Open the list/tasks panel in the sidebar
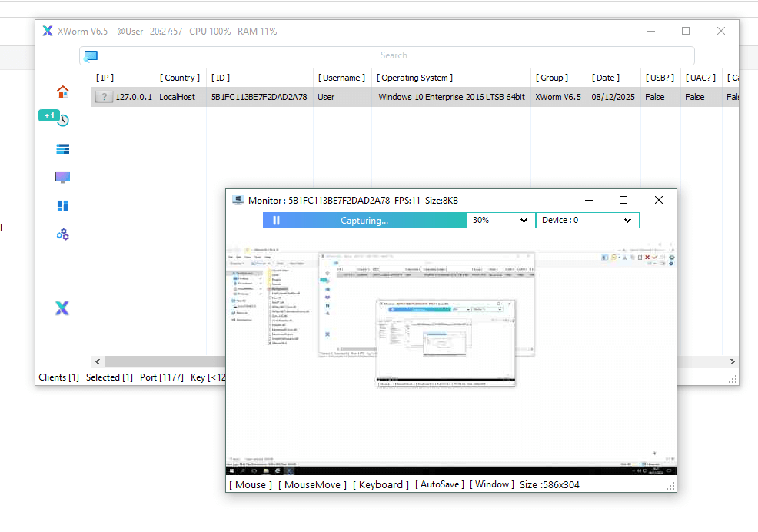Image resolution: width=758 pixels, height=532 pixels. click(62, 148)
